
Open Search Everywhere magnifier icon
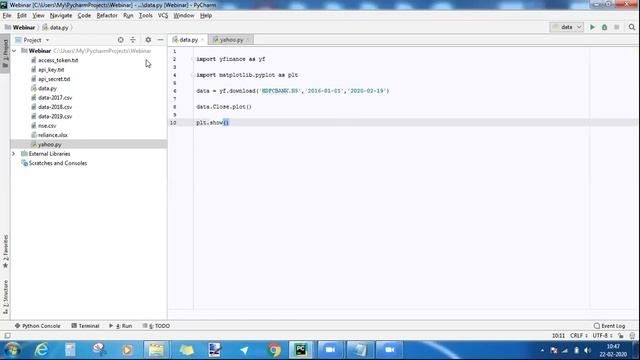tap(632, 27)
